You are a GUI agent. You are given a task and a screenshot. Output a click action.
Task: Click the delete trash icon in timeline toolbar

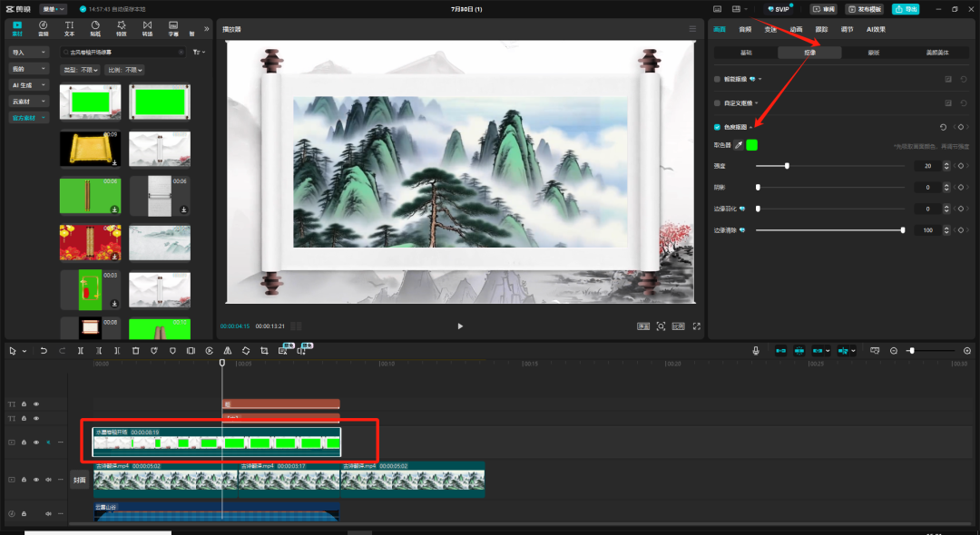click(x=135, y=350)
